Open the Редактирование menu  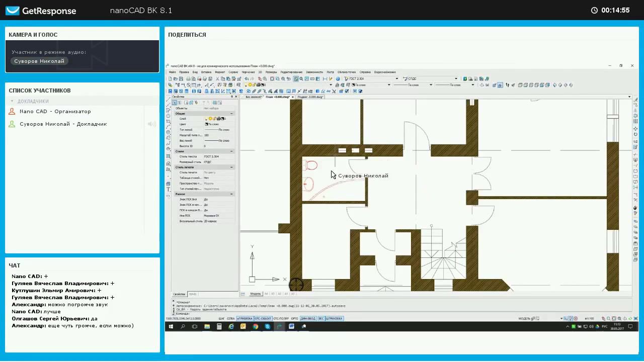291,72
